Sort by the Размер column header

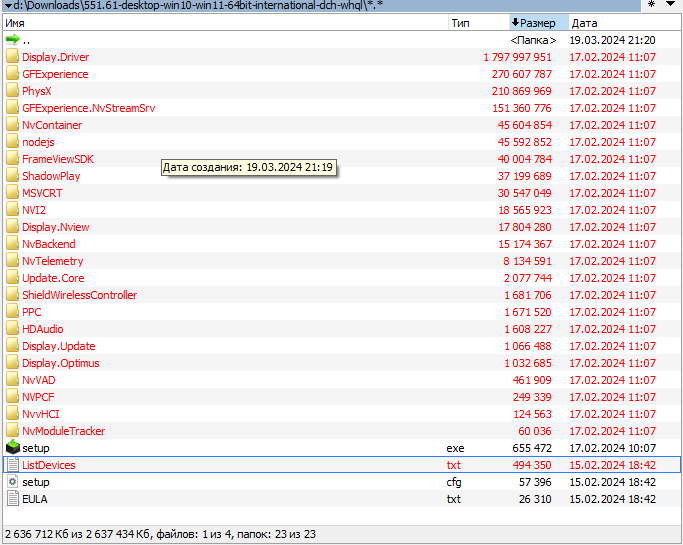(x=539, y=23)
